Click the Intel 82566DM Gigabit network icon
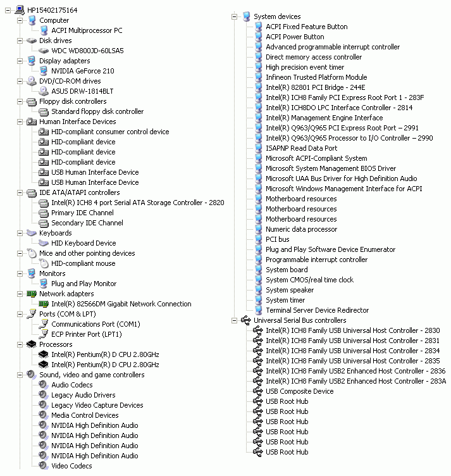The height and width of the screenshot is (476, 451). pos(44,304)
